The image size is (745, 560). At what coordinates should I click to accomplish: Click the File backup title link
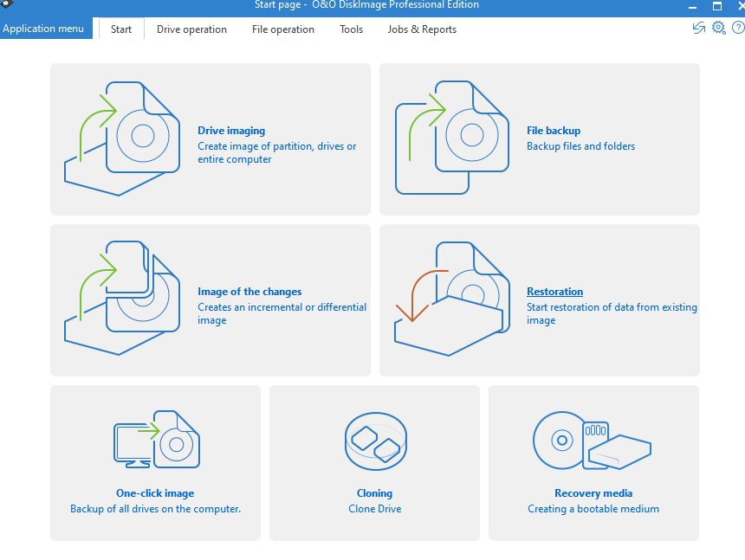click(x=554, y=131)
